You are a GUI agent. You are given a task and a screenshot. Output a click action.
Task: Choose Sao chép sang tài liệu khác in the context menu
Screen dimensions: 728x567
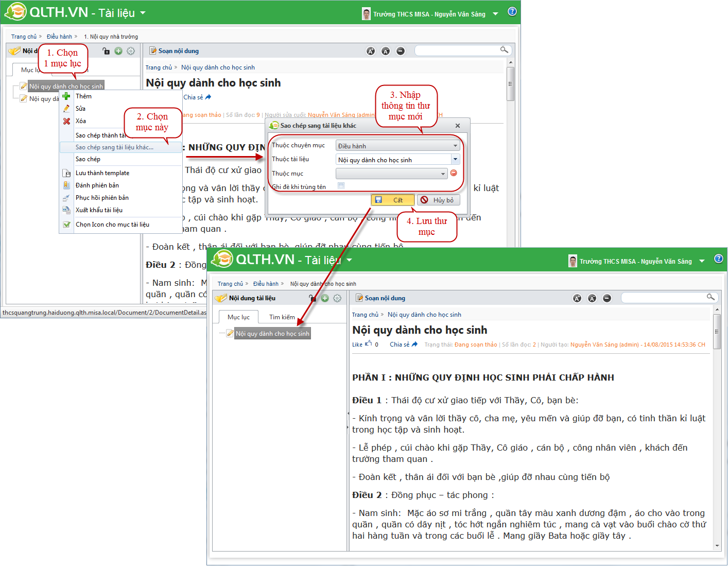(x=120, y=147)
